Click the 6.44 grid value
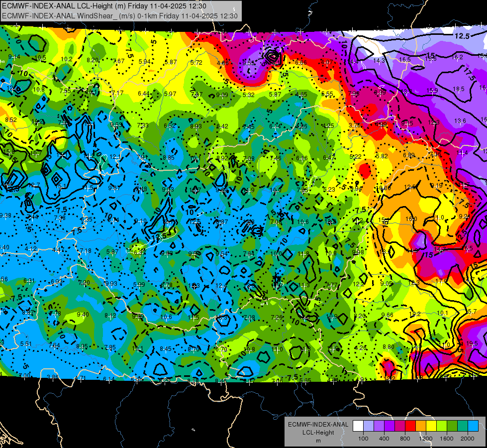The height and width of the screenshot is (448, 487). (x=144, y=93)
